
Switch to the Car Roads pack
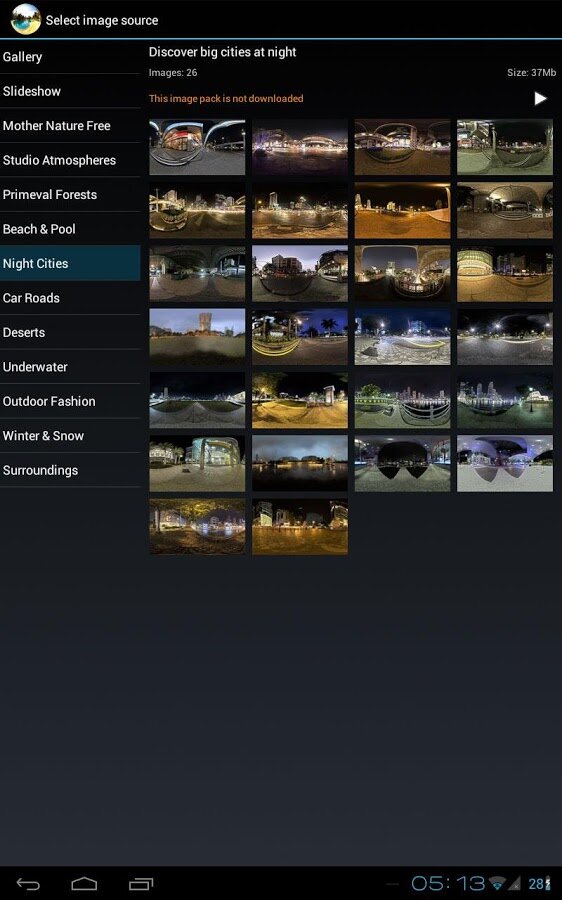point(70,297)
